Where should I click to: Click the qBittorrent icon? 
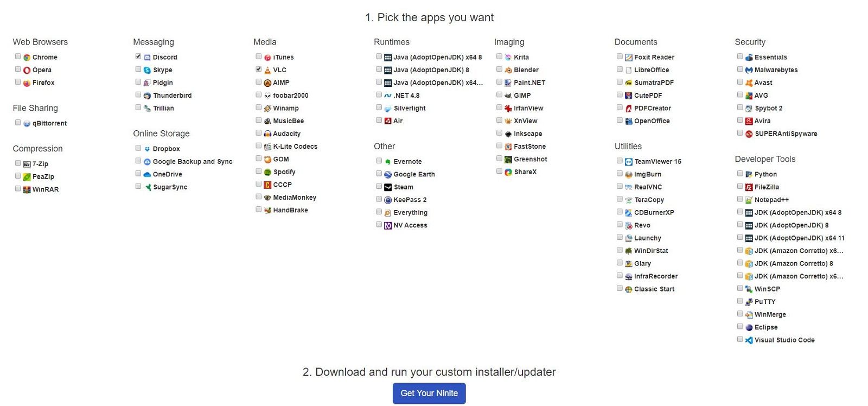pyautogui.click(x=27, y=124)
